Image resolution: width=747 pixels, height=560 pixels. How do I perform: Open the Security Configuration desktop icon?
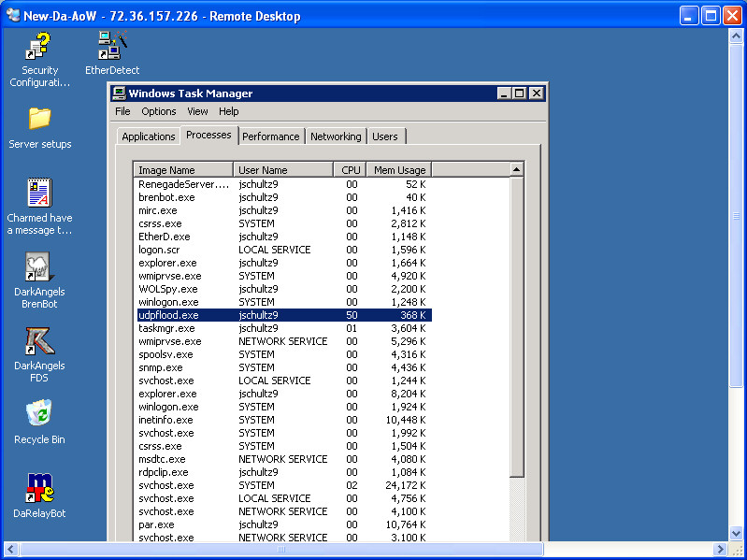tap(39, 47)
